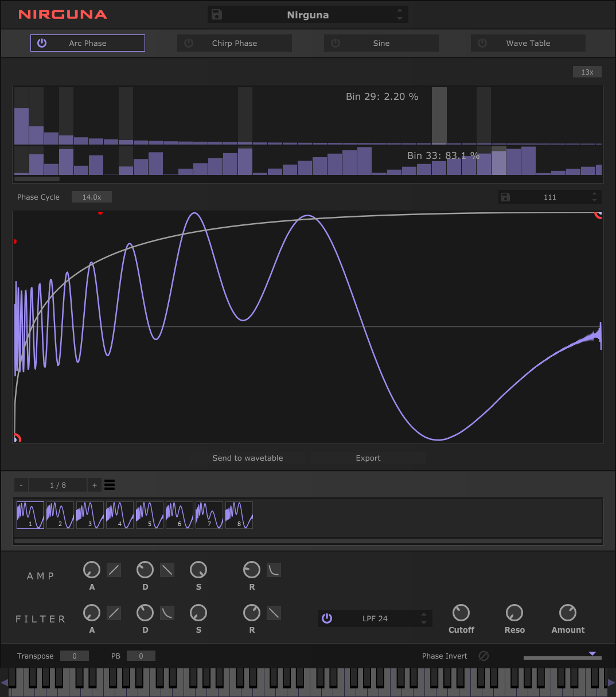Viewport: 616px width, 697px height.
Task: Click the AMP decay knob
Action: (x=145, y=570)
